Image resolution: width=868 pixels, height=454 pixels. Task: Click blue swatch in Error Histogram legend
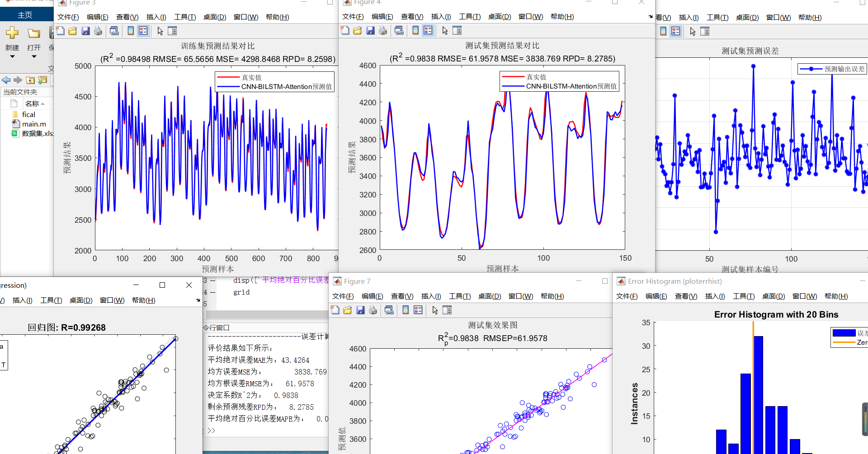[844, 333]
